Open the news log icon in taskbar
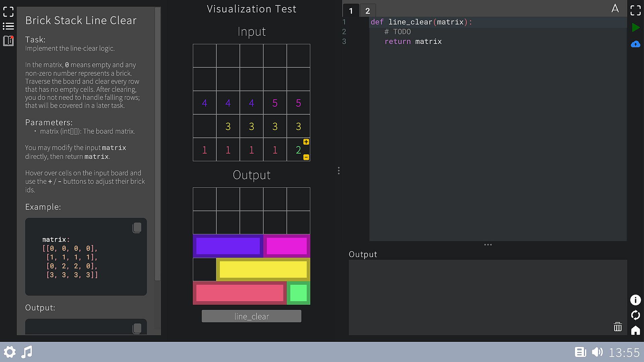 pyautogui.click(x=580, y=352)
